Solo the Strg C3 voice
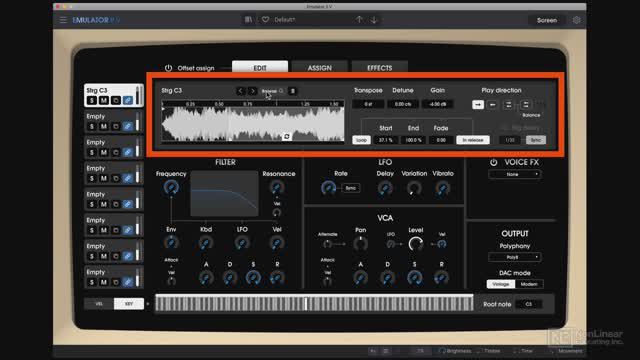Viewport: 640px width, 360px height. pos(92,100)
